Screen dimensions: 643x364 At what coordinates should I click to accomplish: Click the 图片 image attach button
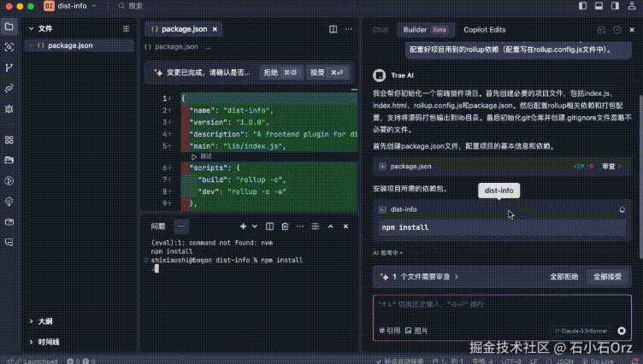[x=416, y=331]
